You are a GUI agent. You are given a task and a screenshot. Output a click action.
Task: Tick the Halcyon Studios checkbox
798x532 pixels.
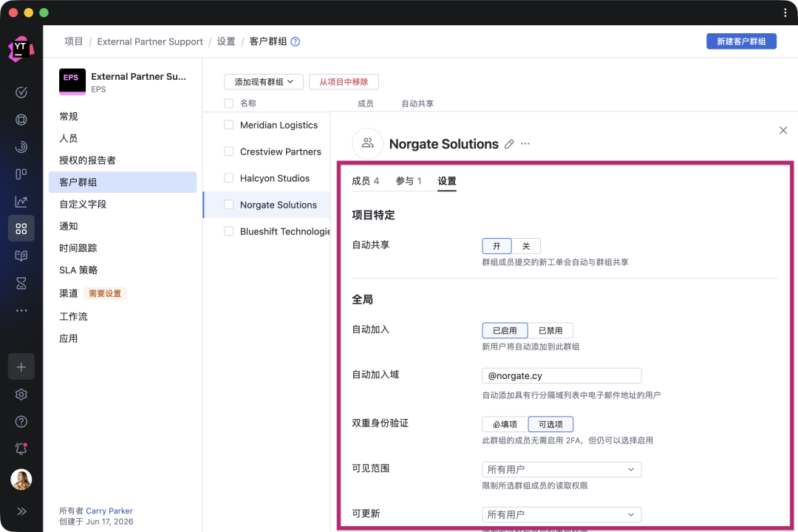pos(229,177)
